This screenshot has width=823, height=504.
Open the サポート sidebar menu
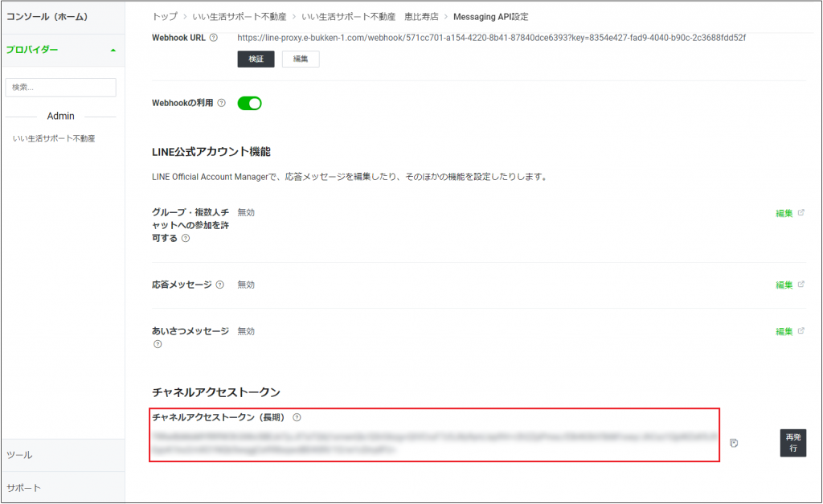[23, 488]
